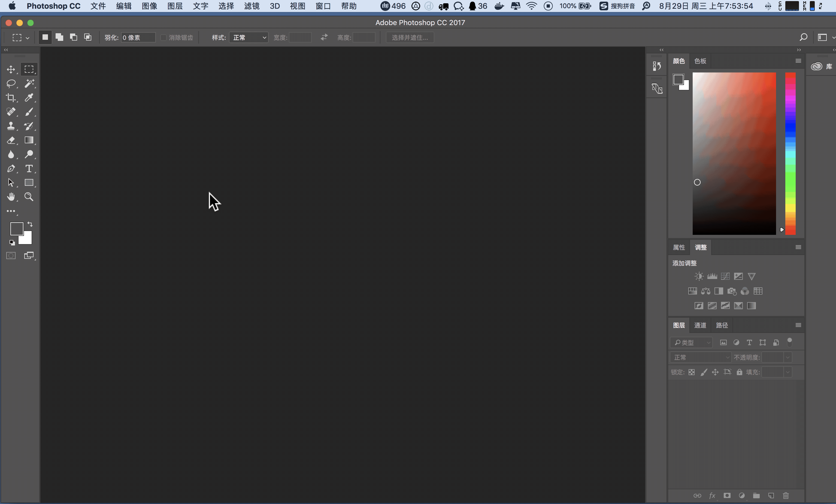836x504 pixels.
Task: Select the Zoom tool
Action: pos(29,197)
